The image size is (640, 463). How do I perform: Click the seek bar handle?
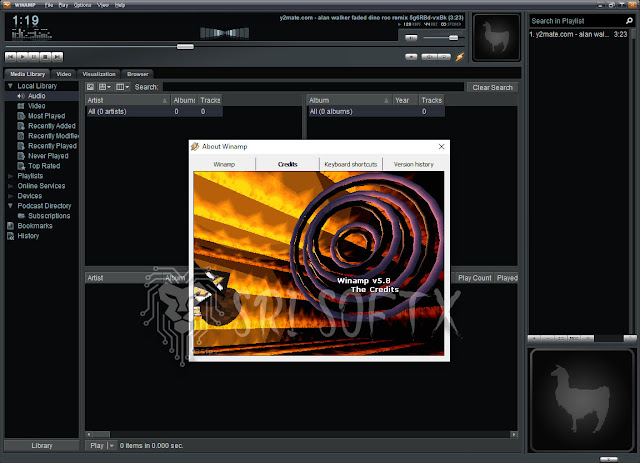185,47
